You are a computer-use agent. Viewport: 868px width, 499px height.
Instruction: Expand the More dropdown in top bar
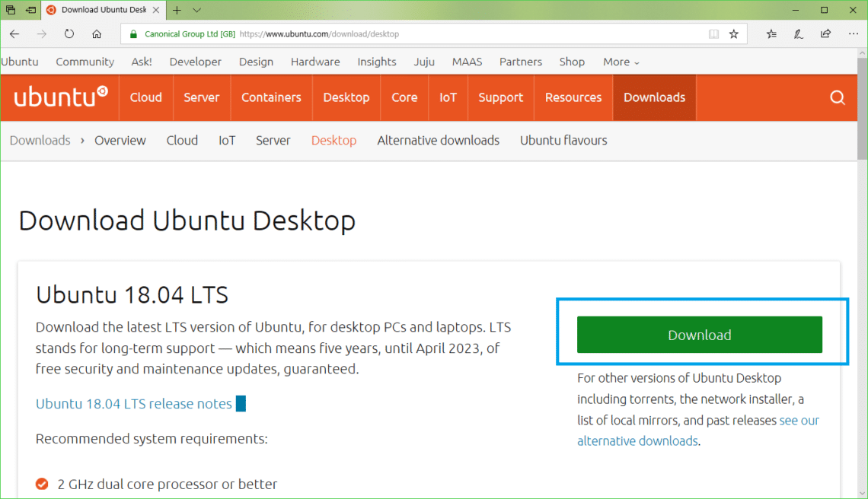[621, 62]
